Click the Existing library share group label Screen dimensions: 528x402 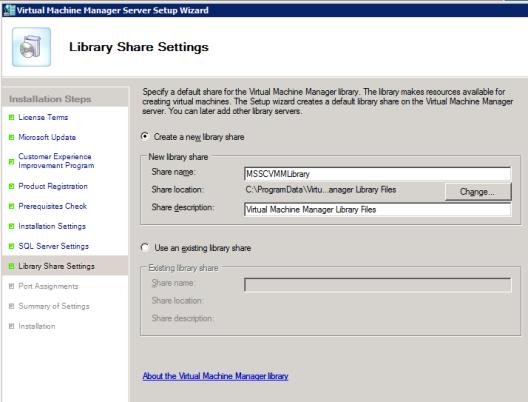pos(184,268)
